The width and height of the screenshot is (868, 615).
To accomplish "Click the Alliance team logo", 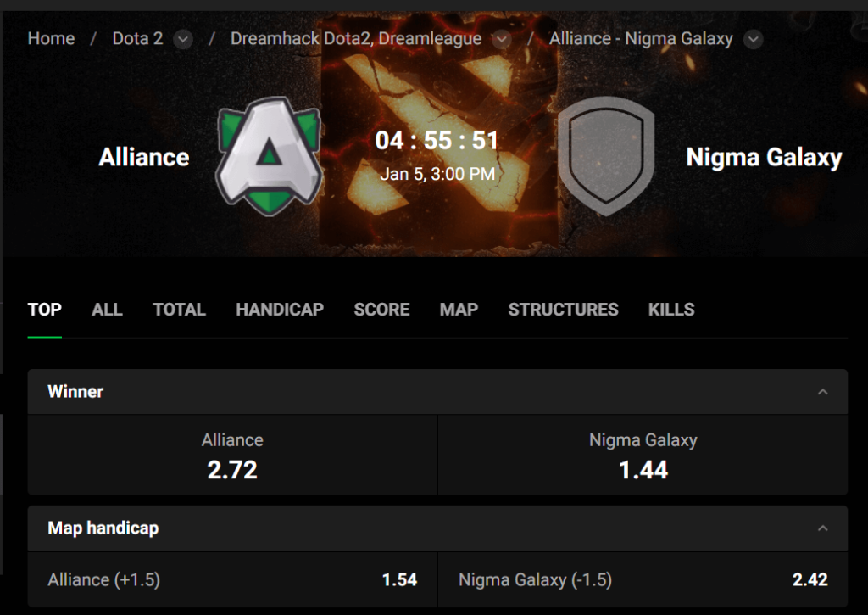I will click(269, 153).
